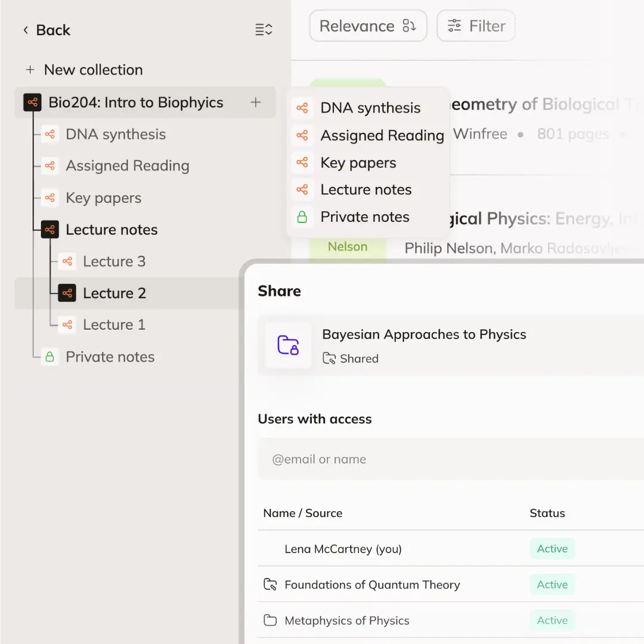Click sidebar Key papers share icon
The image size is (644, 644).
click(x=50, y=198)
